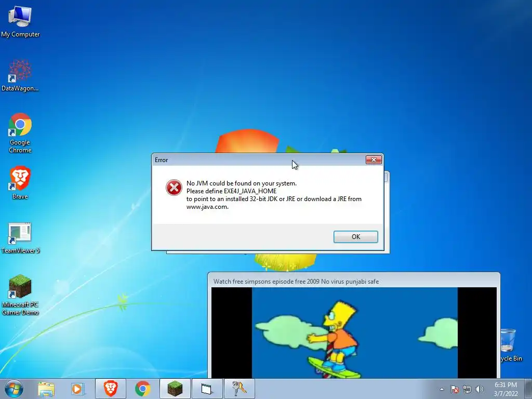Launch Google Chrome from the desktop shortcut

tap(20, 132)
